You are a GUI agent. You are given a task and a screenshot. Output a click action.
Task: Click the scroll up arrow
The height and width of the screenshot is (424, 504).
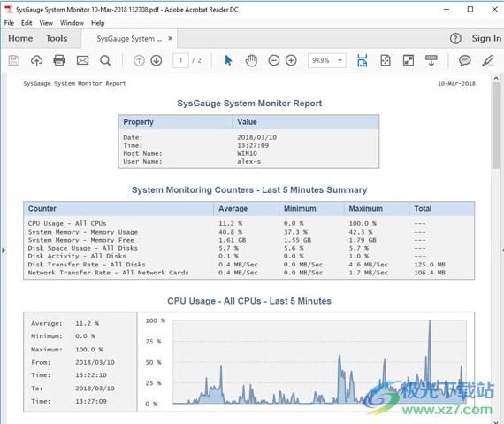496,78
